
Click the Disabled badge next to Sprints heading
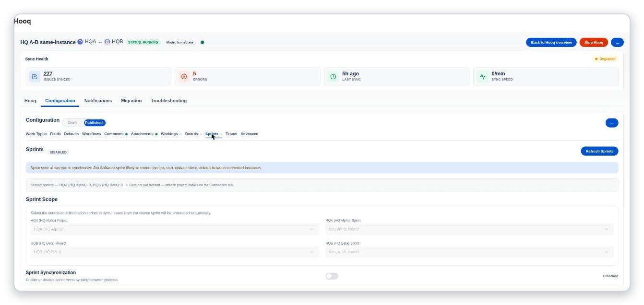[x=58, y=152]
